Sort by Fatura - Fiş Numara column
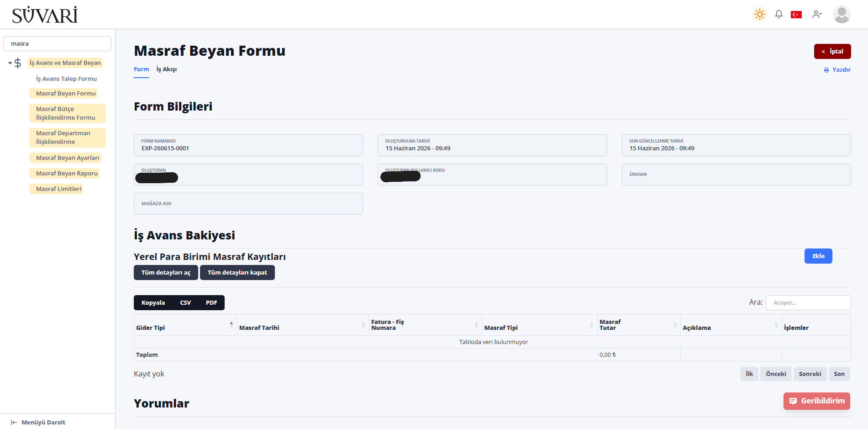 pos(426,325)
